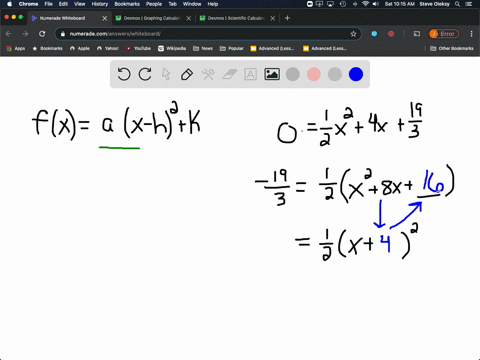
Task: Expand the News bookmarks folder
Action: (x=203, y=48)
